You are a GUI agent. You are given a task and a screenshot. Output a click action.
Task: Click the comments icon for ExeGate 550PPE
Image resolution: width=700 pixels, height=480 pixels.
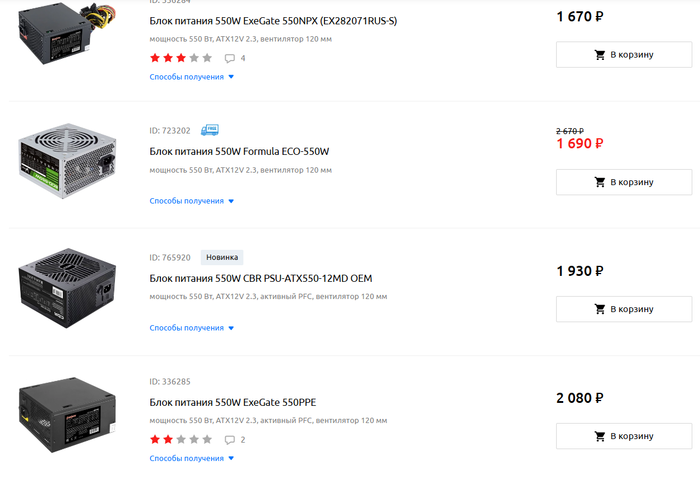point(230,439)
